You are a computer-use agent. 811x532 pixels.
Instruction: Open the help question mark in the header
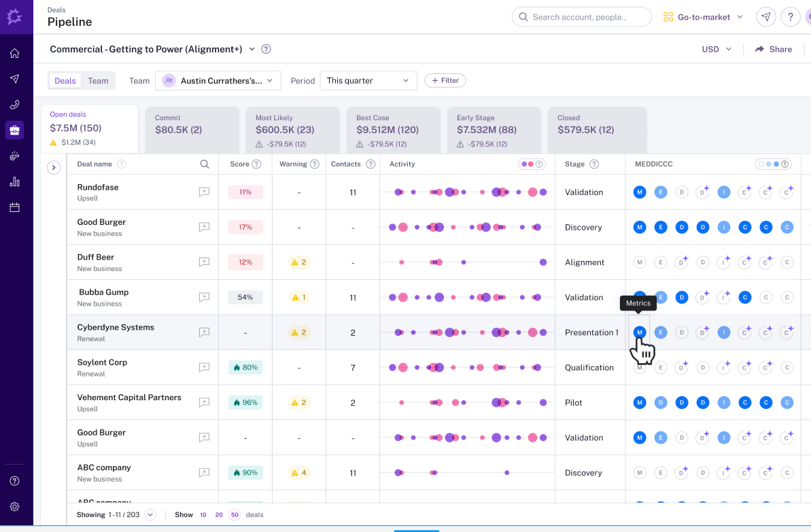791,16
